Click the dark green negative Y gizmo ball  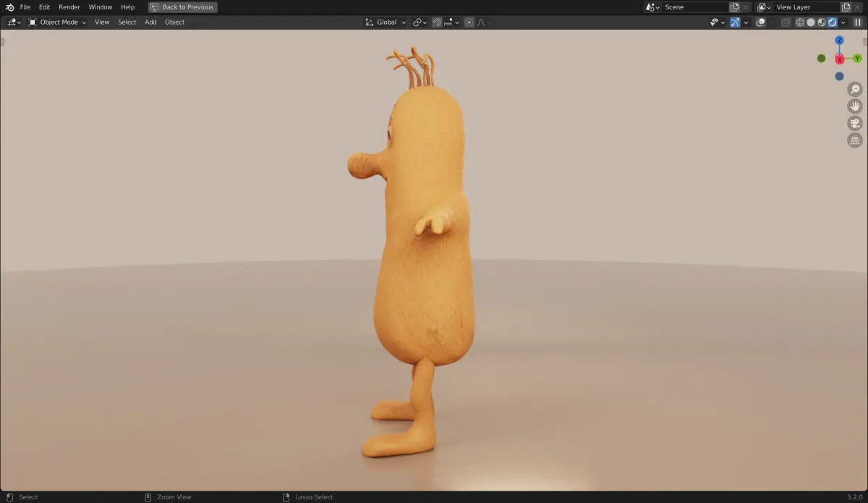tap(821, 59)
